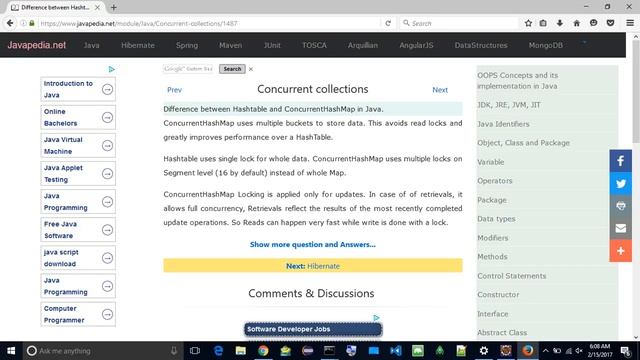The height and width of the screenshot is (360, 640).
Task: Open OOPS Concepts sidebar link
Action: point(518,81)
